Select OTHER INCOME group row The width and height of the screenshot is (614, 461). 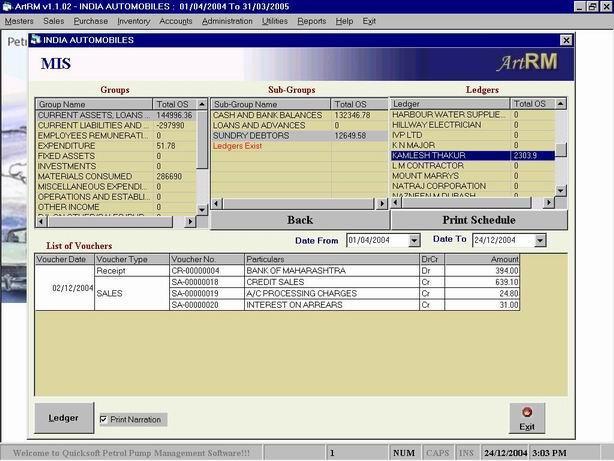(x=116, y=207)
